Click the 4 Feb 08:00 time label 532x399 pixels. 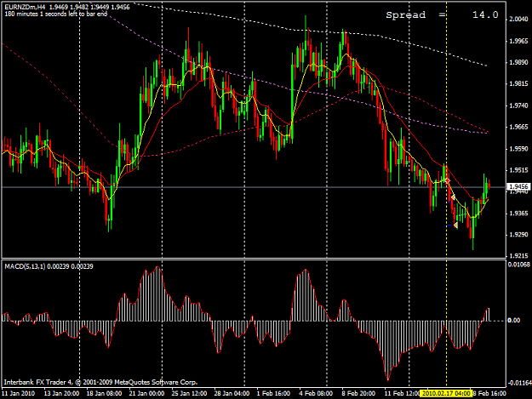coord(316,393)
